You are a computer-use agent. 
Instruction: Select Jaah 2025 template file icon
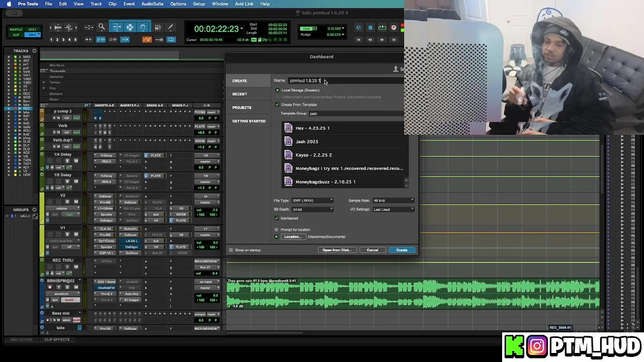[x=288, y=142]
